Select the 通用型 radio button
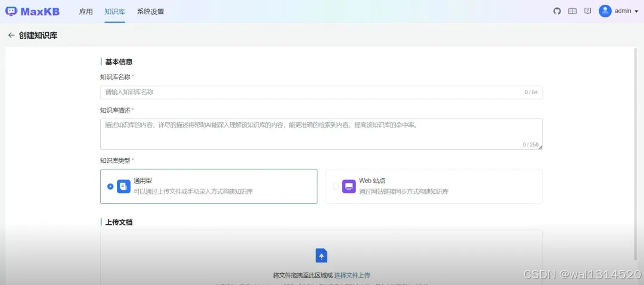The width and height of the screenshot is (644, 285). tap(110, 187)
